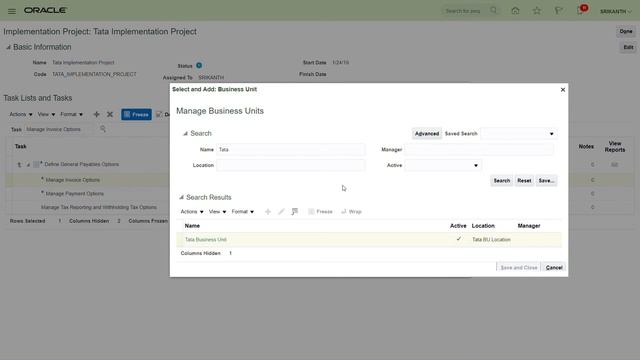Open Format menu in Task Lists and Tasks
Screen dimensions: 640x360
coord(71,114)
